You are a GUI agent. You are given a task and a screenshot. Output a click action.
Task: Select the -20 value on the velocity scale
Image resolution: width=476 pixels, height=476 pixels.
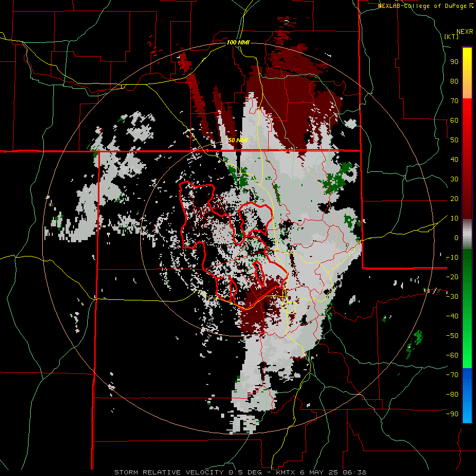[452, 277]
